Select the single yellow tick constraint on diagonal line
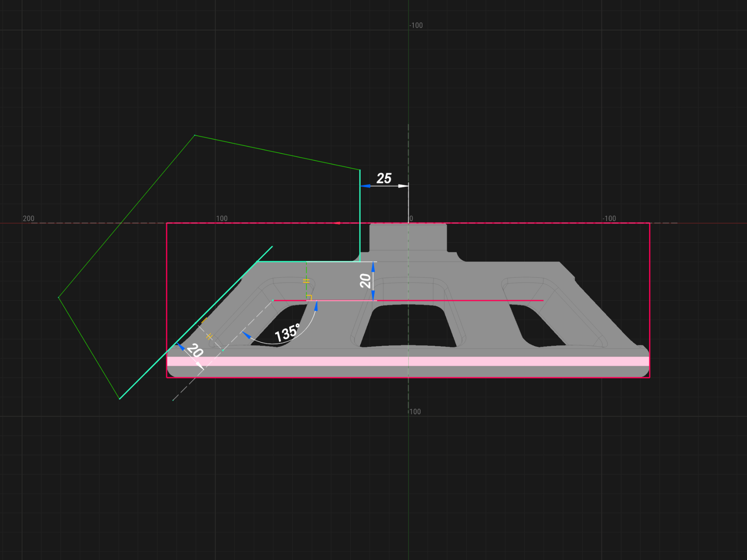Image resolution: width=747 pixels, height=560 pixels. (x=204, y=320)
